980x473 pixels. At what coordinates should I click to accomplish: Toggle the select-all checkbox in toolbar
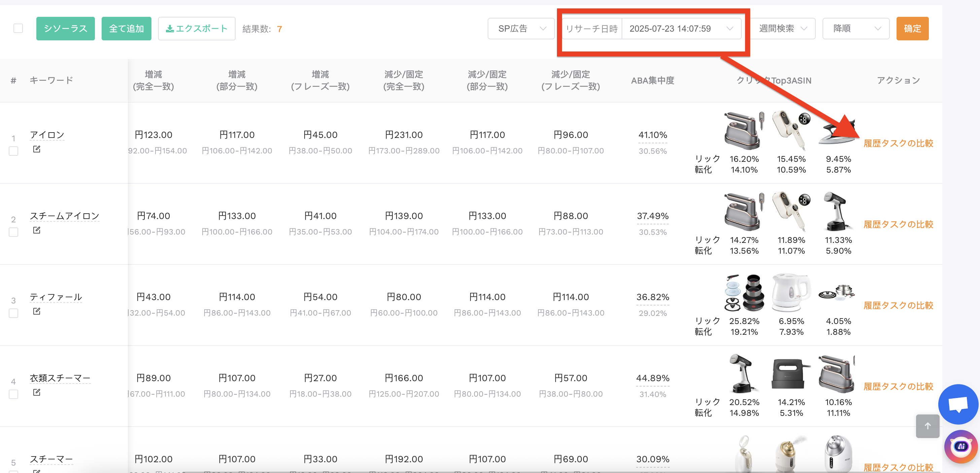click(18, 29)
